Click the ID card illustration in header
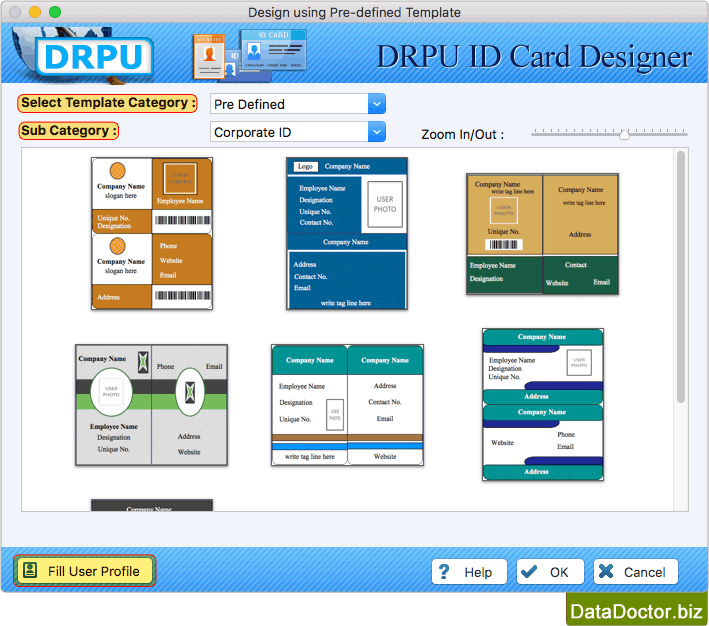The image size is (709, 626). pos(250,54)
